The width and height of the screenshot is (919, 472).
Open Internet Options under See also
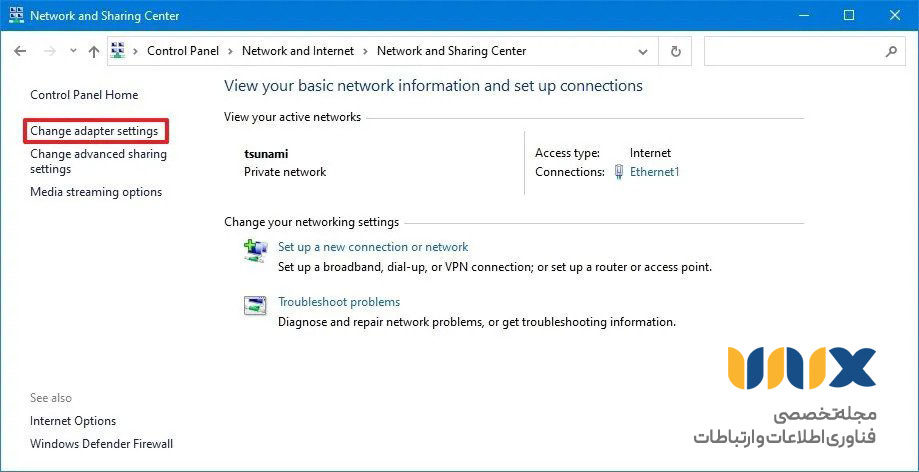pos(73,420)
